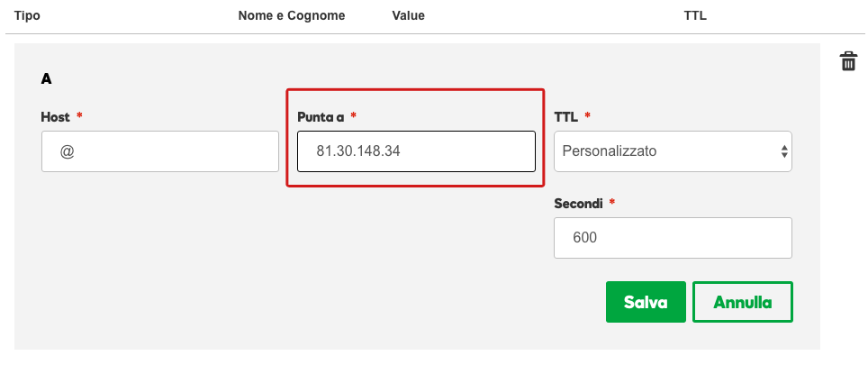The width and height of the screenshot is (868, 365).
Task: Click the Secondi label text
Action: point(578,204)
